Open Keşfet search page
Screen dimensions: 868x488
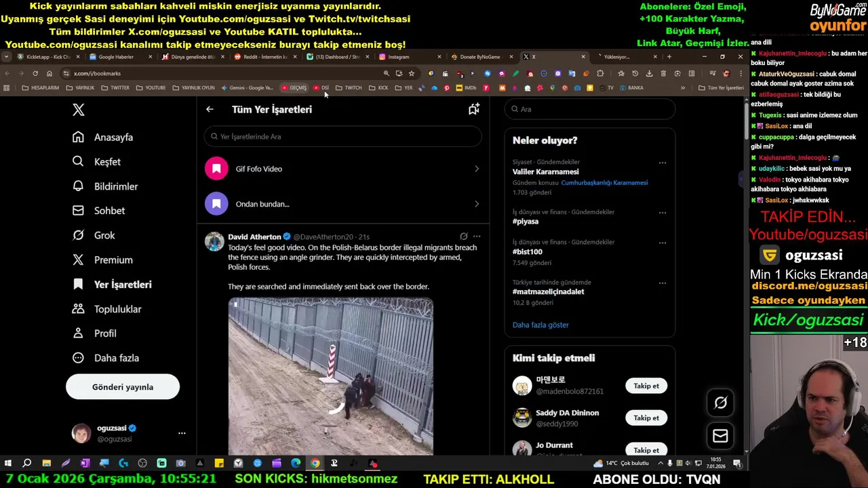coord(96,161)
